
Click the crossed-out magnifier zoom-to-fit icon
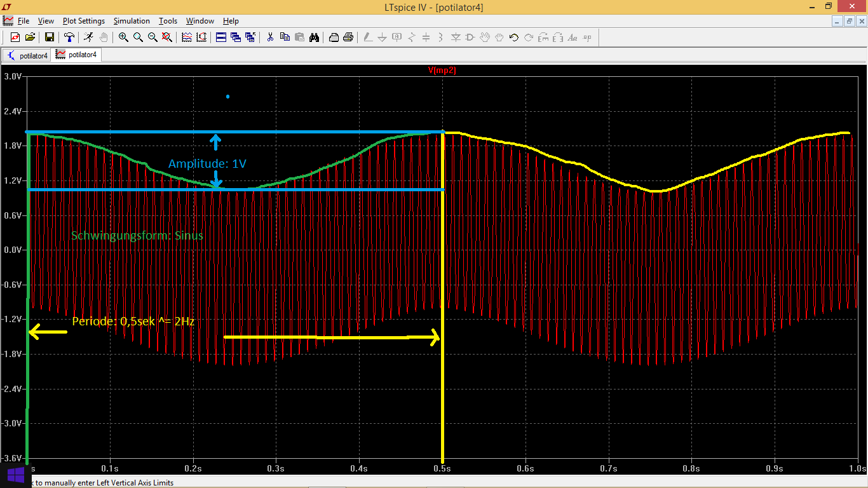167,37
